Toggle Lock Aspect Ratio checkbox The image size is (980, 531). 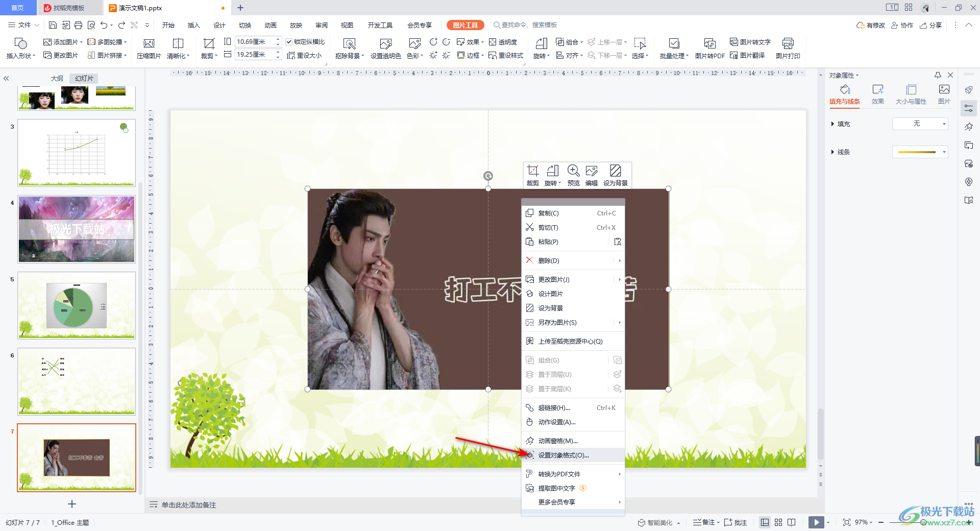[289, 42]
